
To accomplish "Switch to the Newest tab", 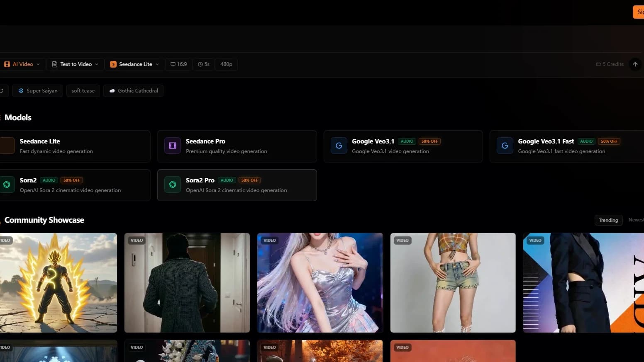I will 636,220.
